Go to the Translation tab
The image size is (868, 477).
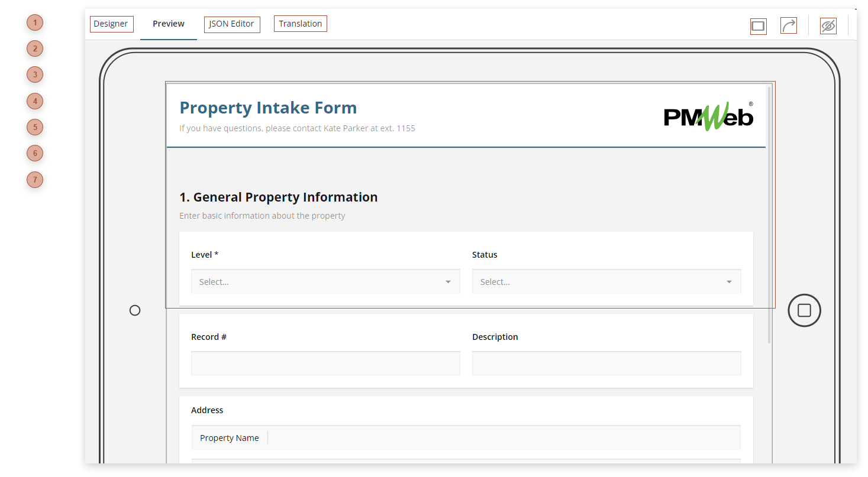coord(300,24)
